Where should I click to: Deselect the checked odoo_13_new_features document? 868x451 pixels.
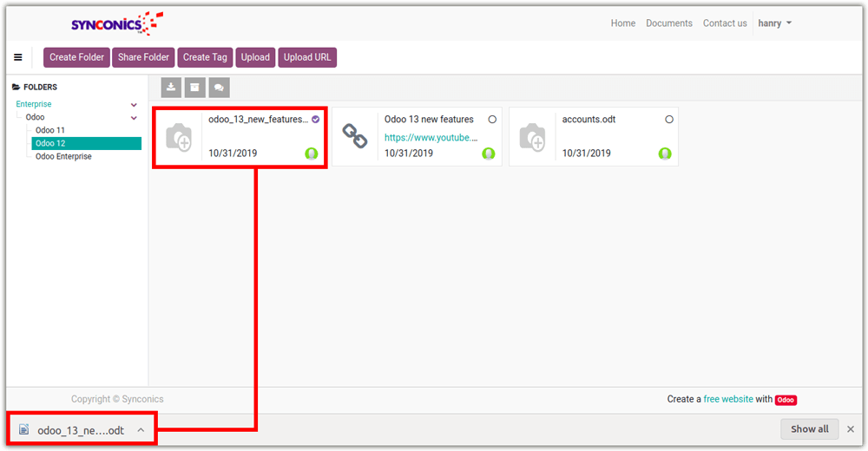(x=315, y=120)
